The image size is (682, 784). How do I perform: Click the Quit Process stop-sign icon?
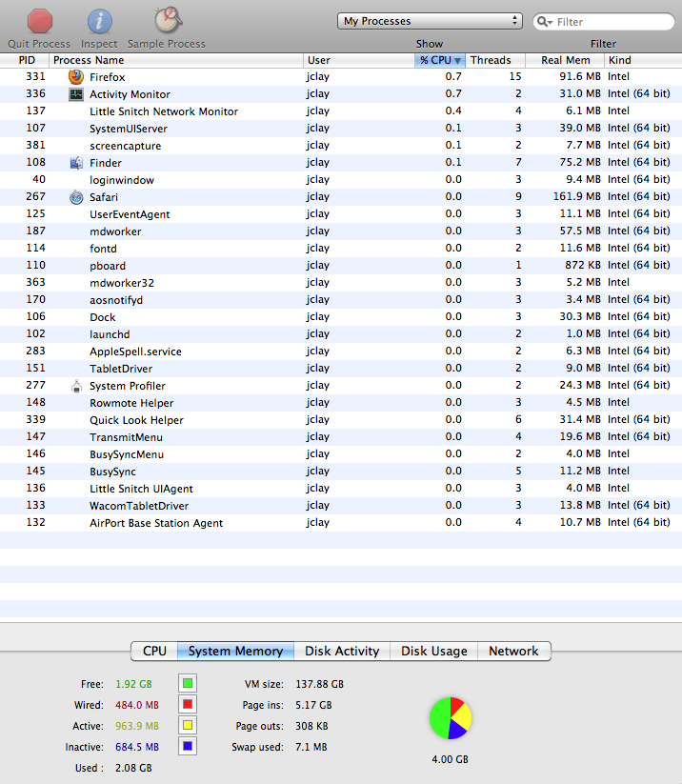tap(39, 21)
